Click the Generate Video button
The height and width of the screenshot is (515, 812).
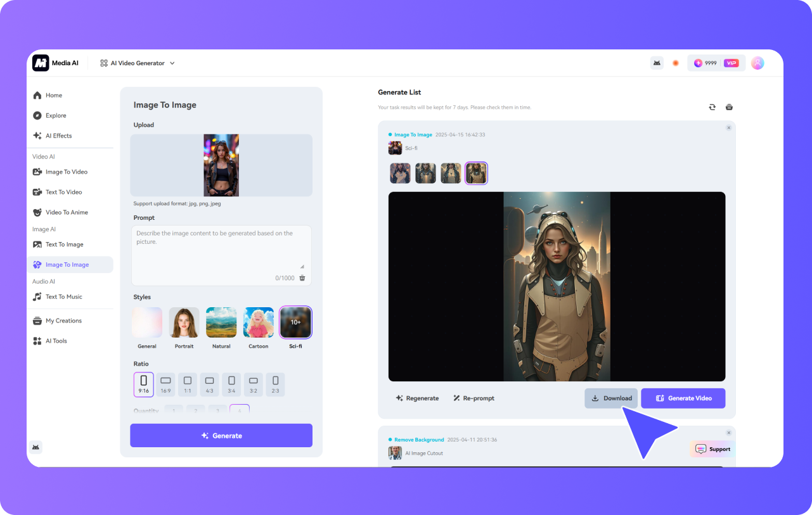[x=683, y=398]
